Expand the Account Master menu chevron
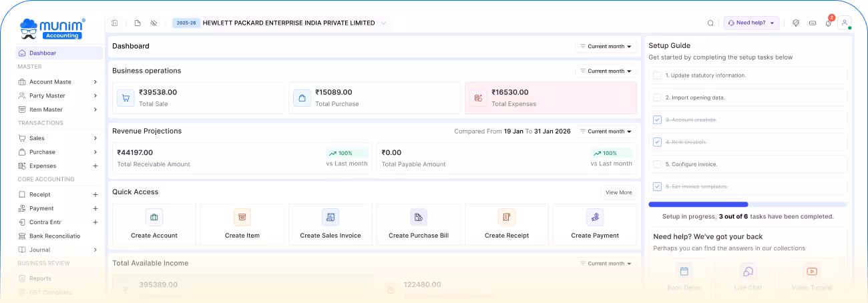This screenshot has width=868, height=303. tap(95, 82)
